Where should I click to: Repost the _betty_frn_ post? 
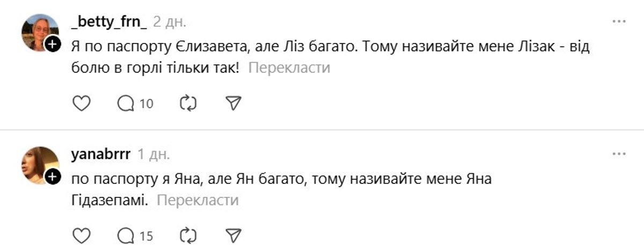tap(188, 103)
